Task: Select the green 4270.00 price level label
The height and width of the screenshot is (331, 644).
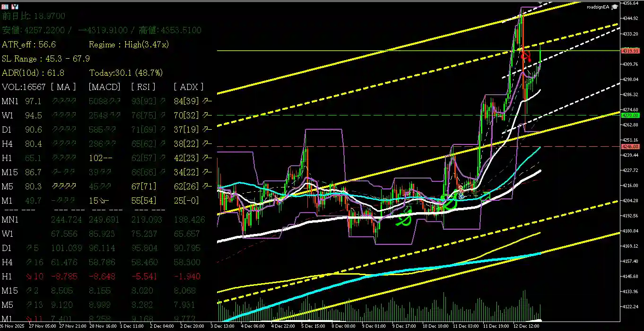Action: click(x=631, y=115)
